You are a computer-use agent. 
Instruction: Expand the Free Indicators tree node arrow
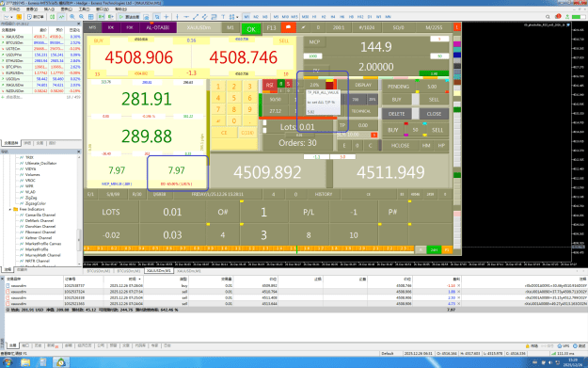click(x=10, y=209)
